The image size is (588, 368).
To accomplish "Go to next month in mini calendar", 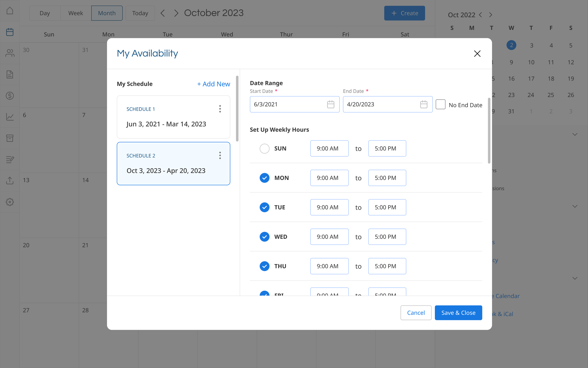I will pos(491,15).
